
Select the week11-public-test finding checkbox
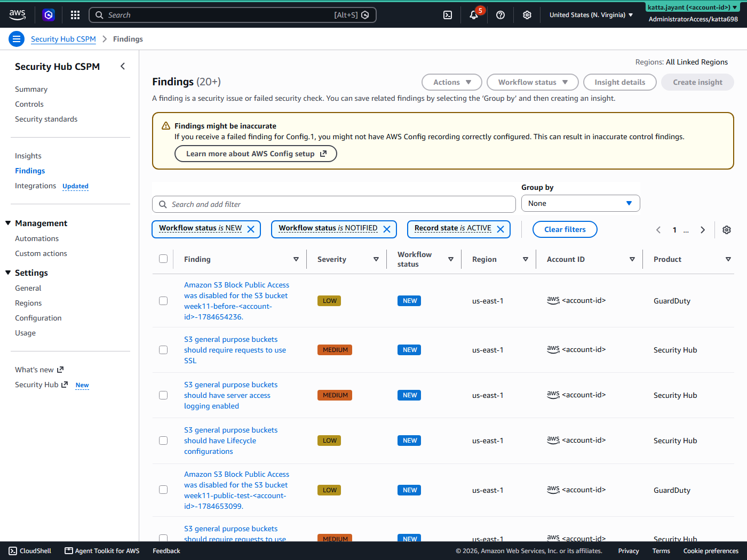pos(163,490)
